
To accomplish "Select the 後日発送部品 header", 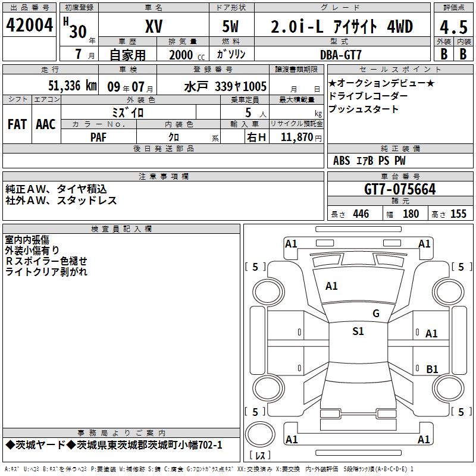I will (163, 148).
